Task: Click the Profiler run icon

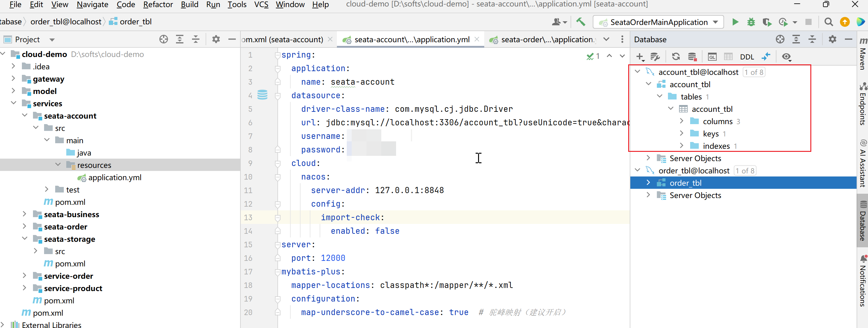Action: pyautogui.click(x=783, y=22)
